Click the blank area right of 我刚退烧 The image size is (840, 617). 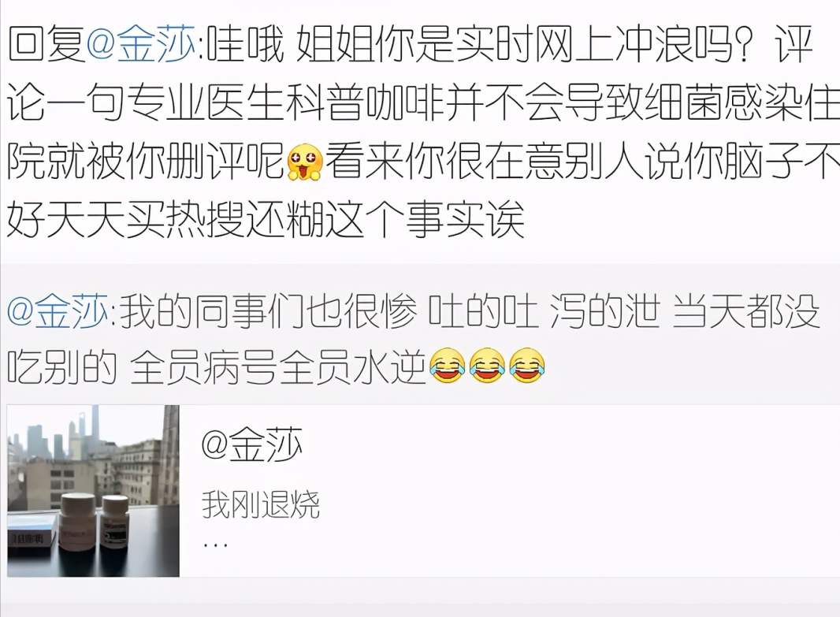578,504
